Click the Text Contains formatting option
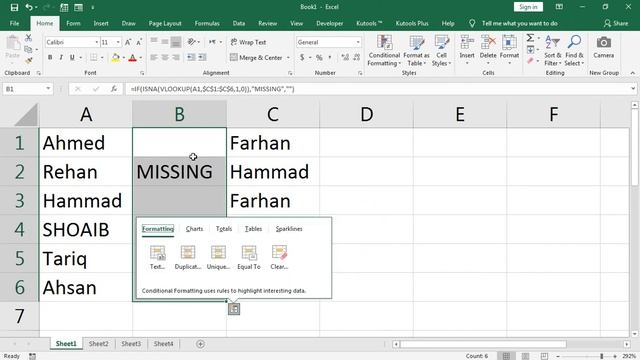Screen dimensions: 640x360 click(157, 257)
